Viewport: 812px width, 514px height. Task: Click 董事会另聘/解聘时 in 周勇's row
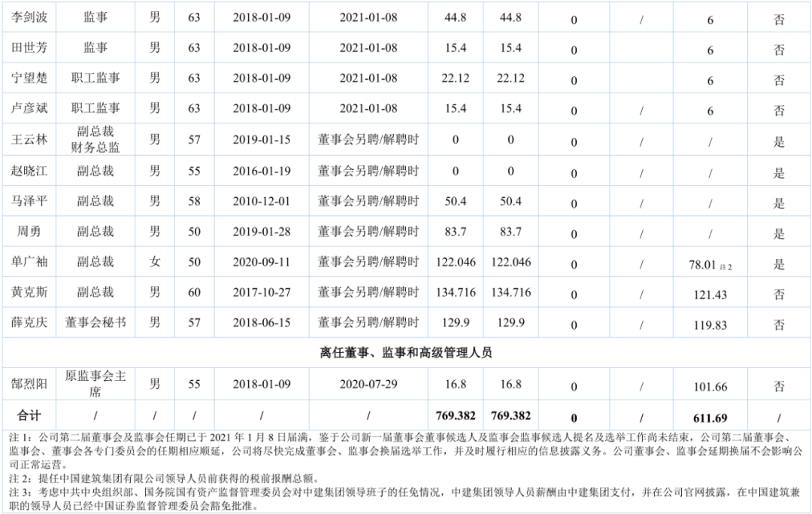368,231
